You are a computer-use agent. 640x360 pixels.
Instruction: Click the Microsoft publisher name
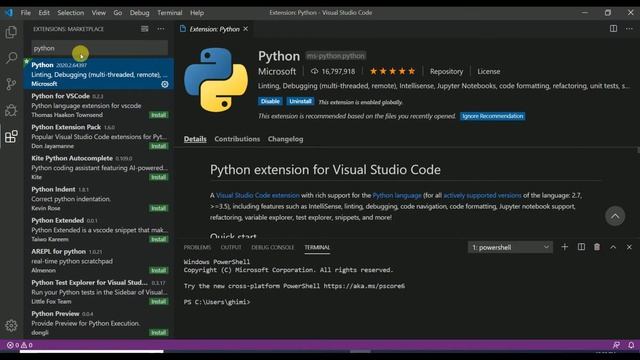point(277,71)
